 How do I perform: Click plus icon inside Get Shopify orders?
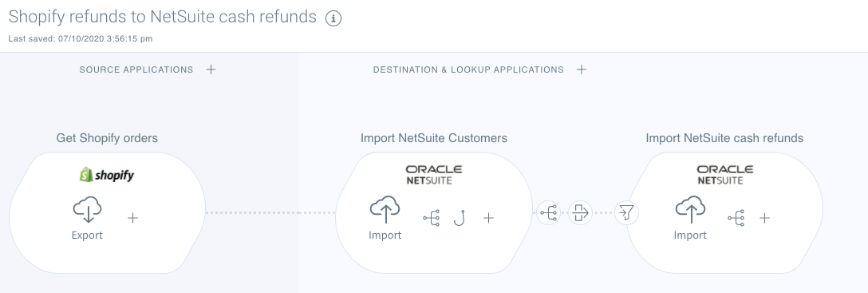click(x=133, y=218)
